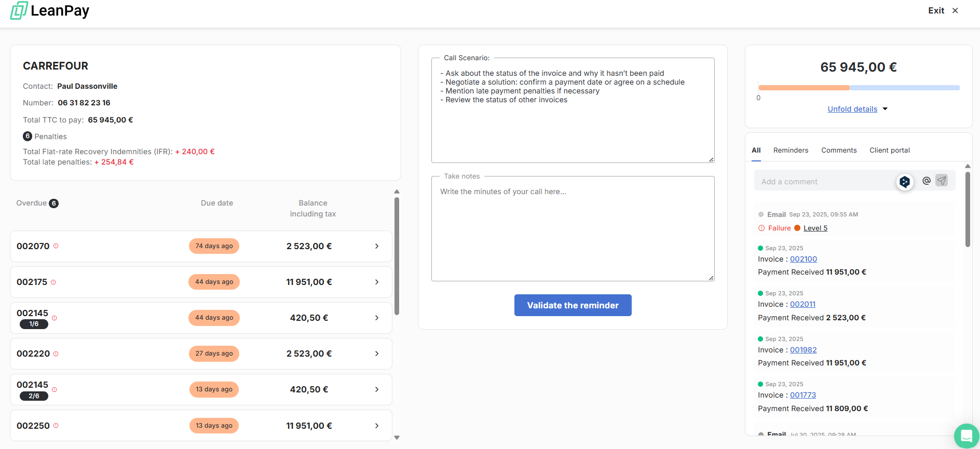Click the warning icon beside invoice 002145 1/6
The width and height of the screenshot is (980, 449).
55,318
